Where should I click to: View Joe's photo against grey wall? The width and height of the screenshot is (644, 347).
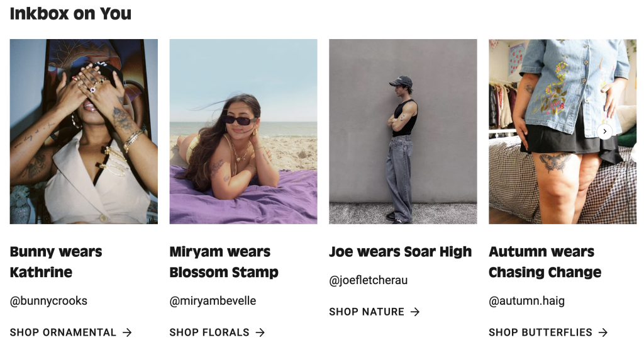tap(402, 132)
